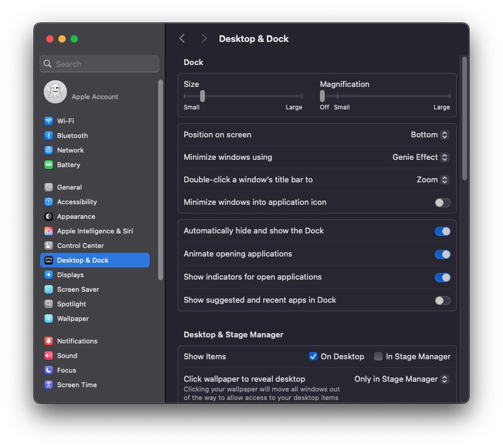Click the General gear icon
503x448 pixels.
click(x=49, y=187)
